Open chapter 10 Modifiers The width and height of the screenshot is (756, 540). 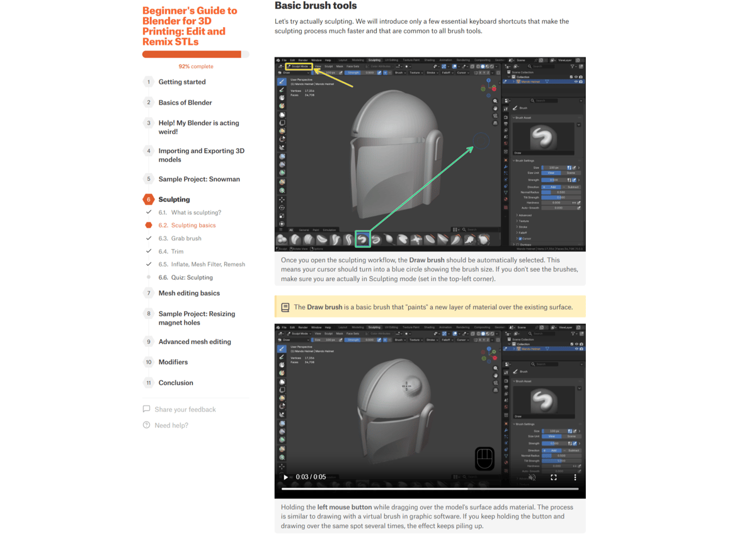point(173,362)
